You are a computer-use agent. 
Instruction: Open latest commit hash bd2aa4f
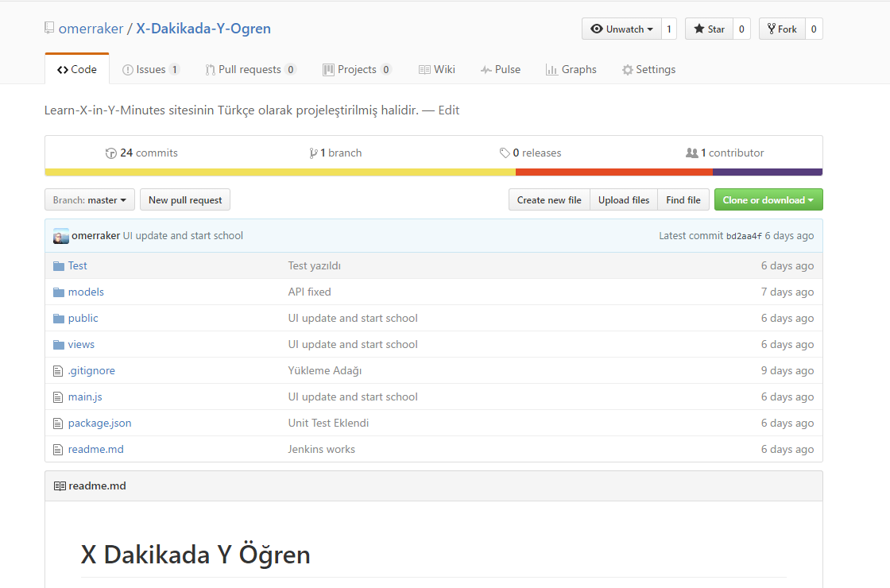(744, 236)
